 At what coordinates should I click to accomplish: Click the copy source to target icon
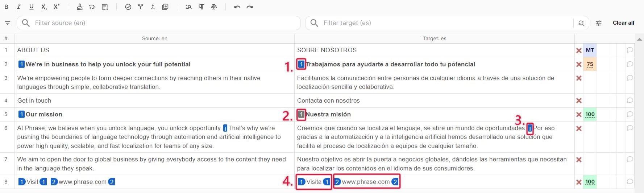tap(105, 7)
